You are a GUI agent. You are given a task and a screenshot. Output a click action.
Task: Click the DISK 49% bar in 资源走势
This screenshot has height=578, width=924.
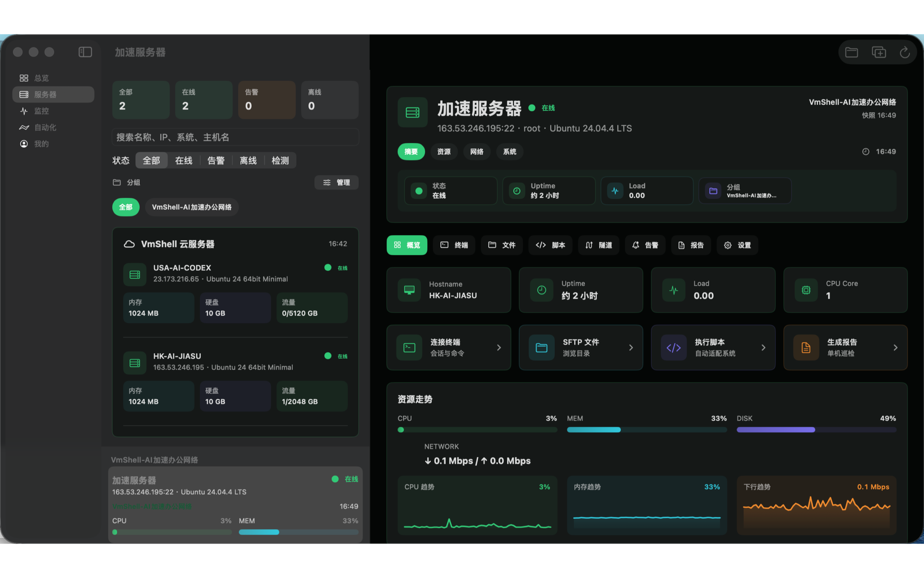point(816,430)
